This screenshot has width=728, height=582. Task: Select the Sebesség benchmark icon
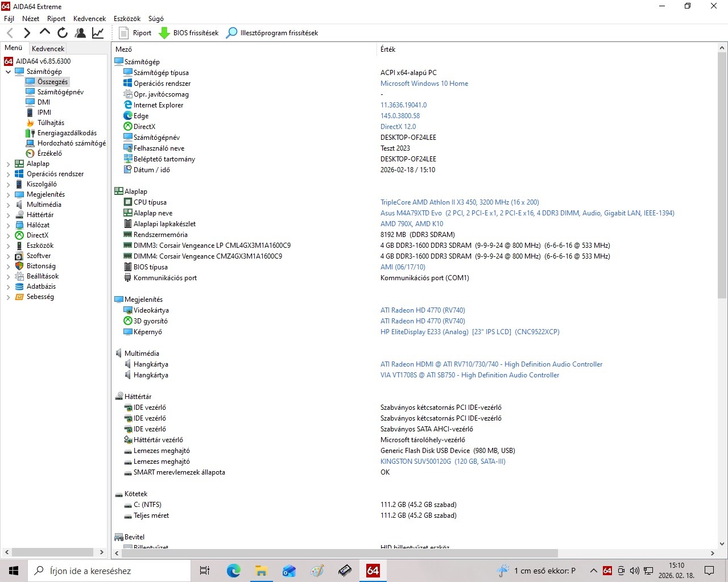pos(19,297)
